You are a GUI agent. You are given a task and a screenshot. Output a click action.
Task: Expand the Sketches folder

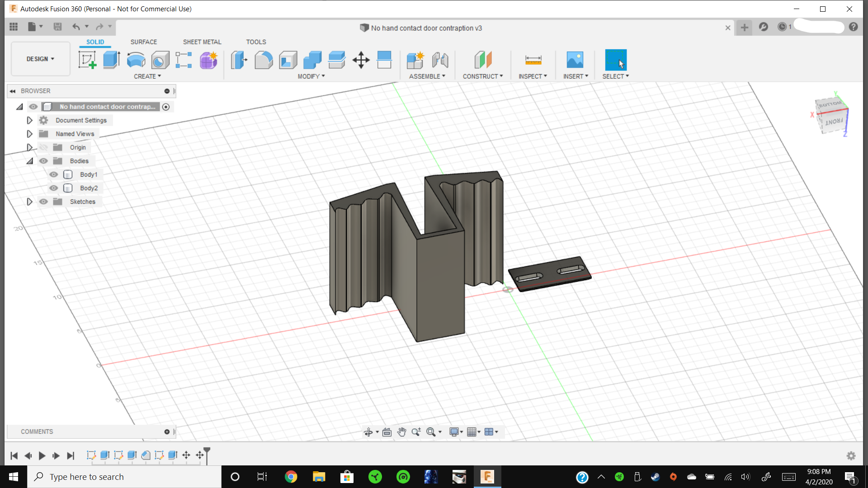click(x=29, y=202)
